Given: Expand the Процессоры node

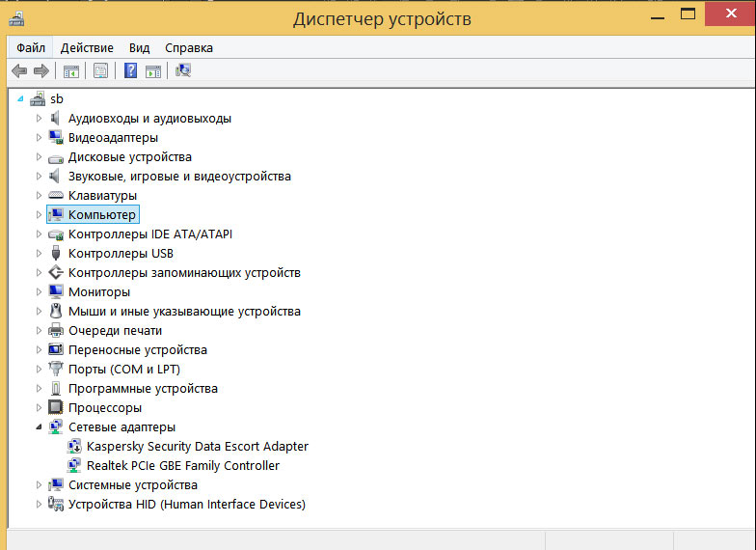Looking at the screenshot, I should [39, 407].
